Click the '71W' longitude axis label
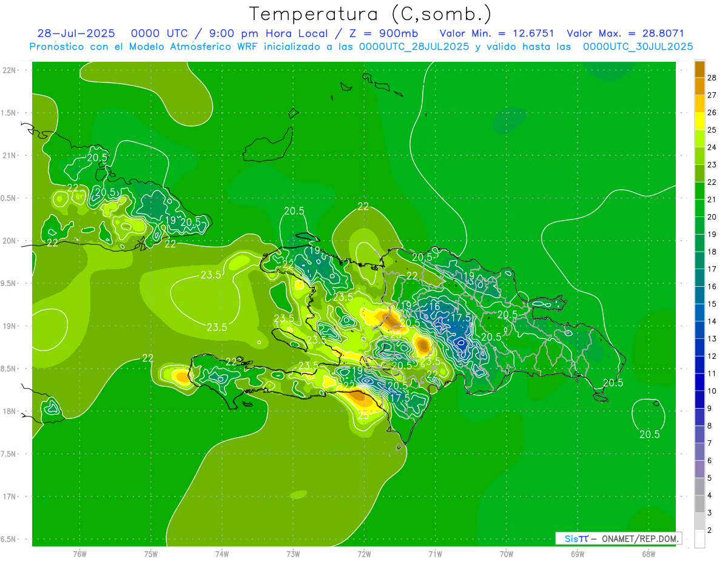Image resolution: width=728 pixels, height=562 pixels. 435,554
